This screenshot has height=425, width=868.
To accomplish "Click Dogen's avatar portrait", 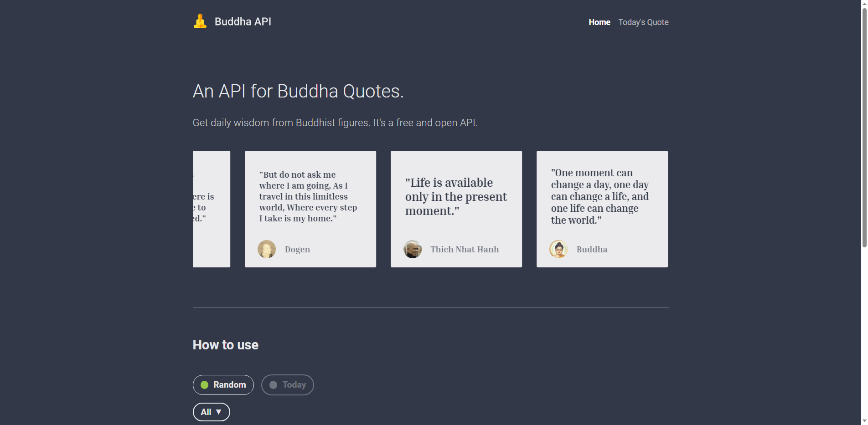I will [267, 249].
